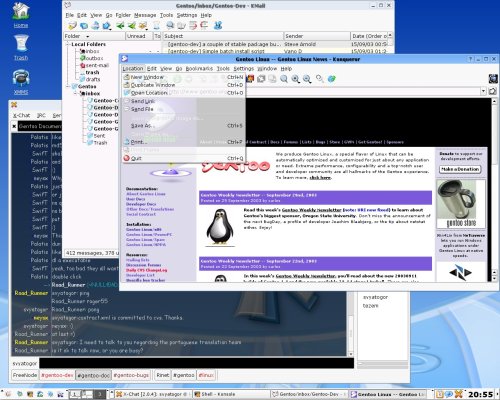Click KMail's Print toolbar icon

pyautogui.click(x=95, y=25)
